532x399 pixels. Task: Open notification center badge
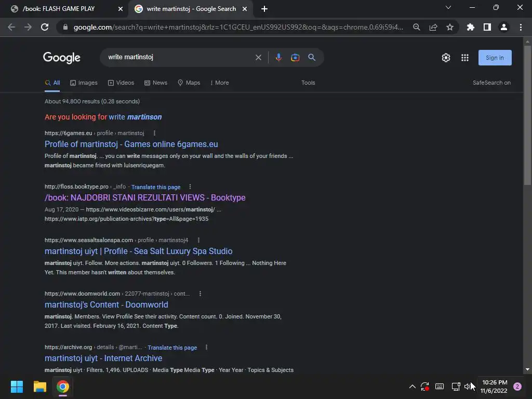pos(517,387)
